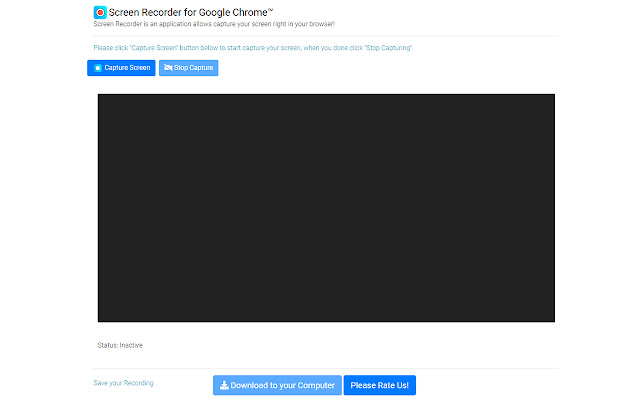
Task: Click the Screen Recorder logo icon
Action: (x=100, y=12)
